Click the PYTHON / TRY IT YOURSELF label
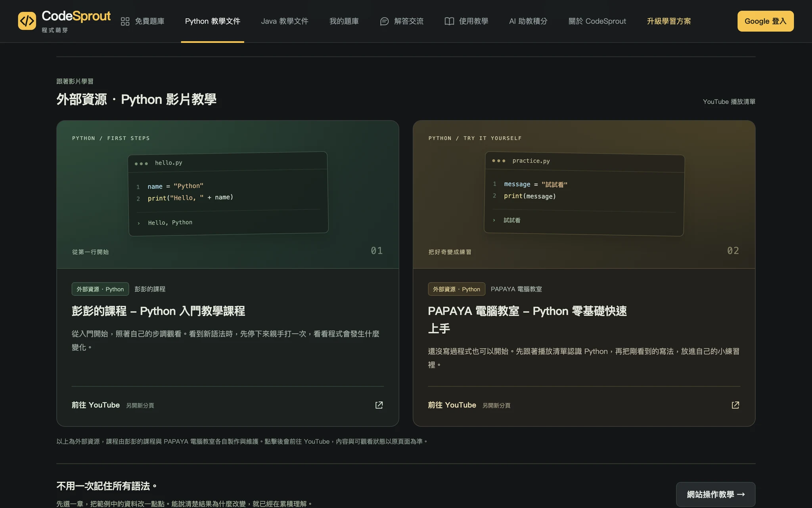The height and width of the screenshot is (508, 812). (x=475, y=139)
